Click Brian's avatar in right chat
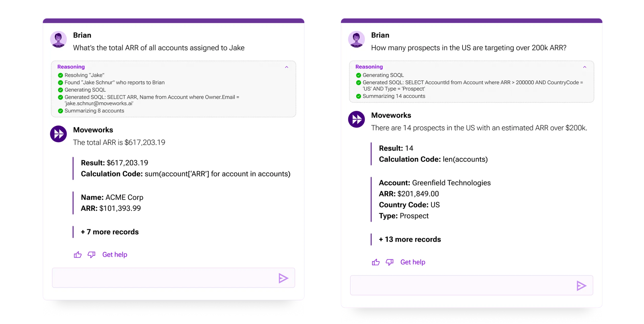This screenshot has height=324, width=644. (356, 39)
